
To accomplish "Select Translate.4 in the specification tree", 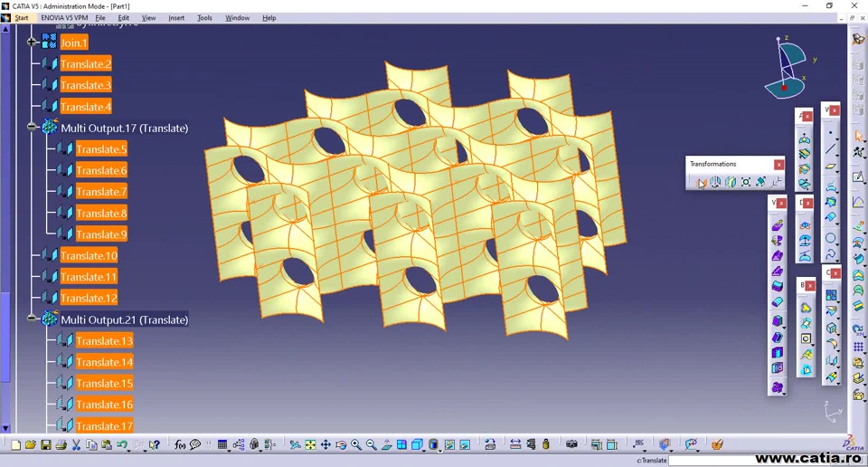I will [86, 107].
